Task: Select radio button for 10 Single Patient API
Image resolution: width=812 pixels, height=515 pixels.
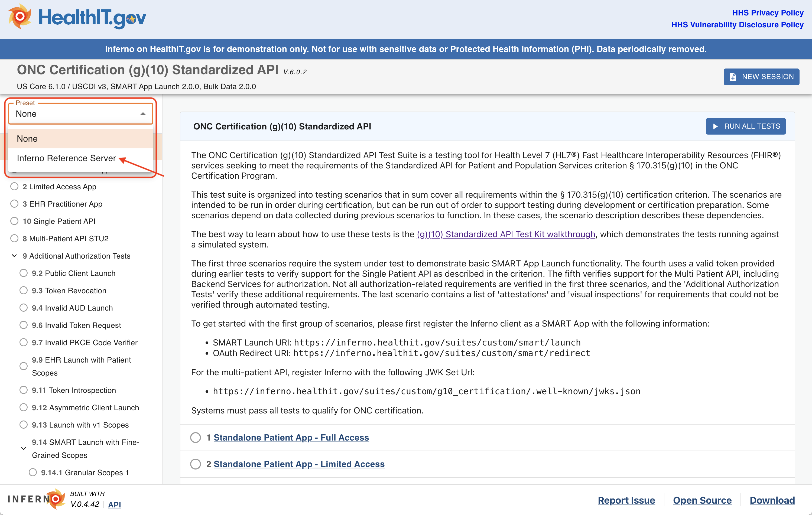Action: (x=13, y=221)
